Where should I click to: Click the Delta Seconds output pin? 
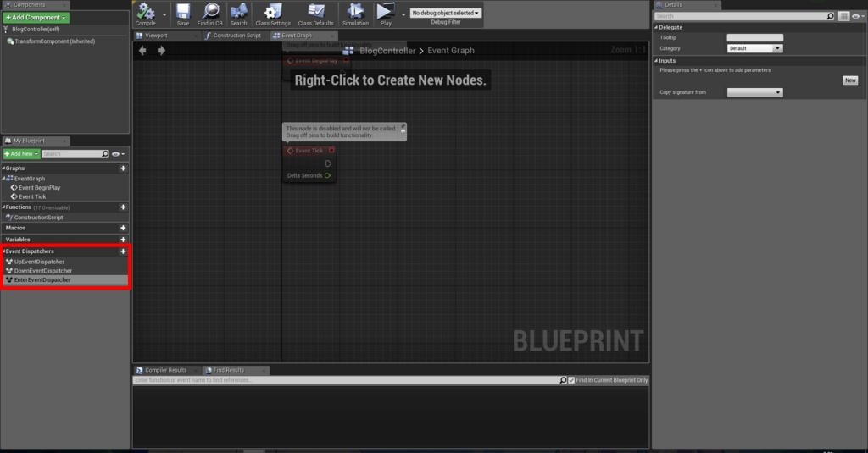(328, 175)
